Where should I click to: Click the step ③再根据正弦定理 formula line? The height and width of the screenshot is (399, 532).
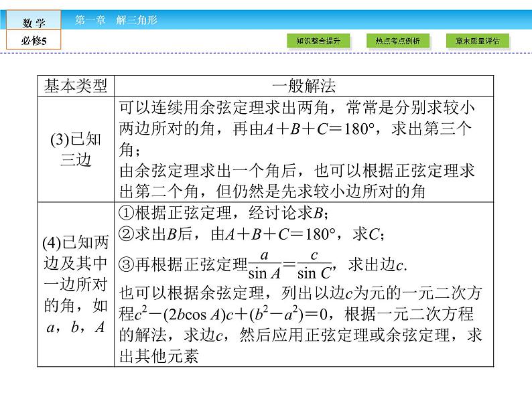point(263,265)
